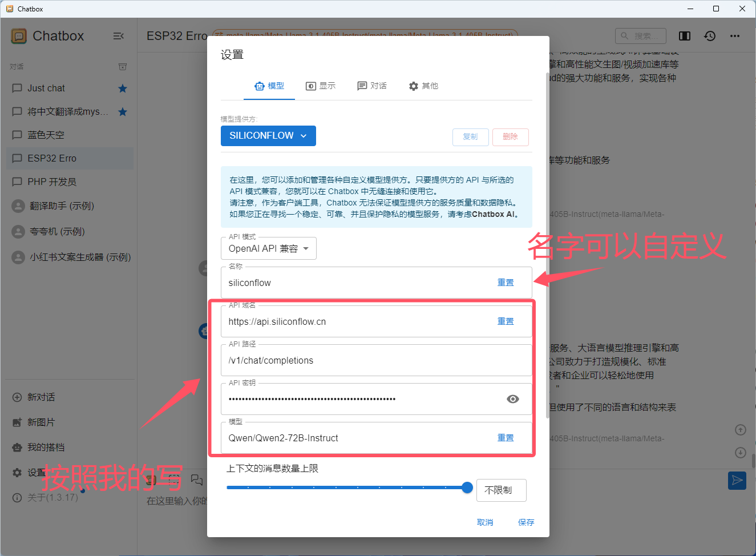Screen dimensions: 756x556
Task: Click the archive icon next to 对话
Action: point(123,67)
